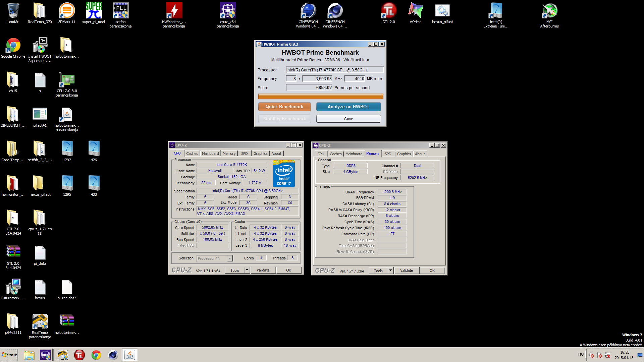This screenshot has width=644, height=362.
Task: Open Tools dropdown arrow in right CPU-Z
Action: pos(390,270)
